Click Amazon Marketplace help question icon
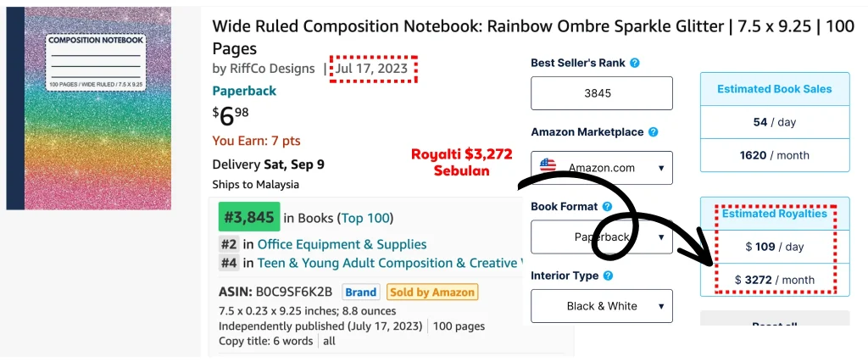This screenshot has width=868, height=362. 654,132
